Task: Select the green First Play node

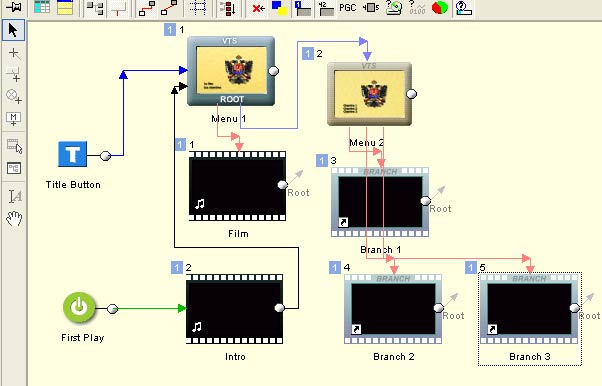Action: coord(79,307)
